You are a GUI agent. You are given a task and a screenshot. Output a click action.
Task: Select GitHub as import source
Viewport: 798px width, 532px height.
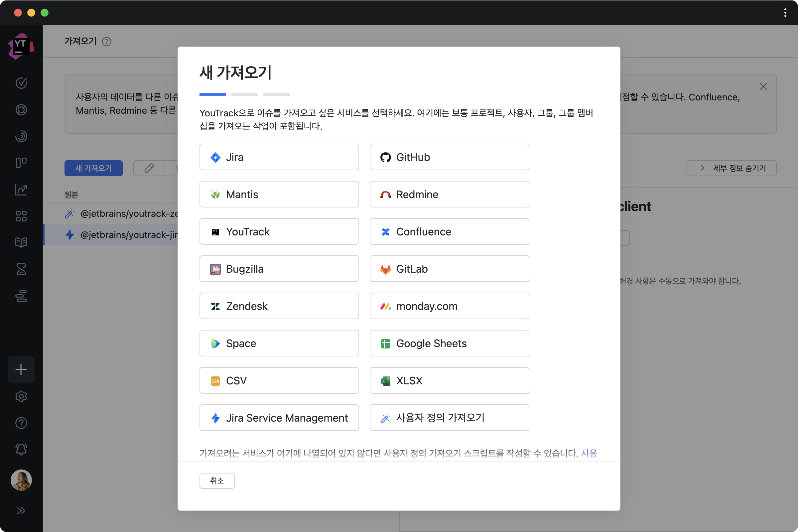click(450, 157)
